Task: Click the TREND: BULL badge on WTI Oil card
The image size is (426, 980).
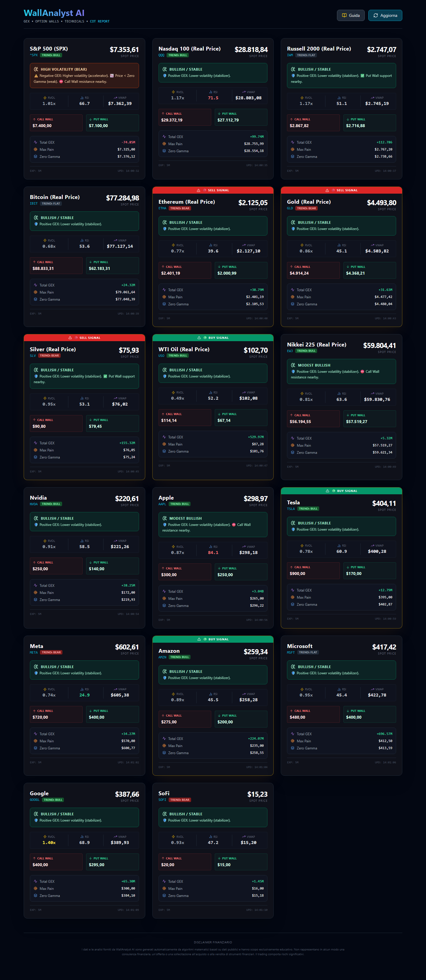Action: (x=178, y=356)
